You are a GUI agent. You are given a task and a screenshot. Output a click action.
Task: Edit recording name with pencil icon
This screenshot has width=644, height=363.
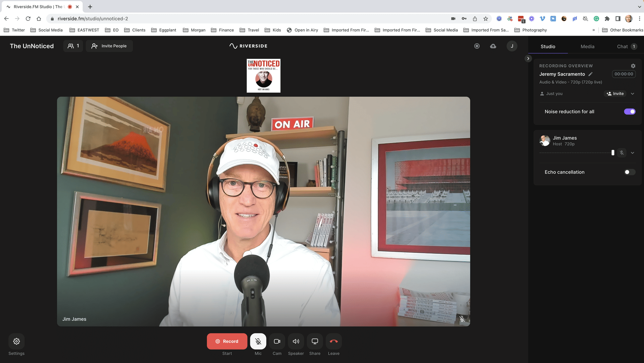[x=591, y=74]
